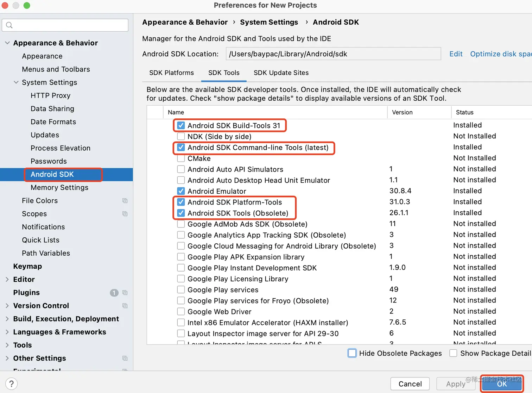
Task: Select Android SDK in the sidebar
Action: coord(66,174)
